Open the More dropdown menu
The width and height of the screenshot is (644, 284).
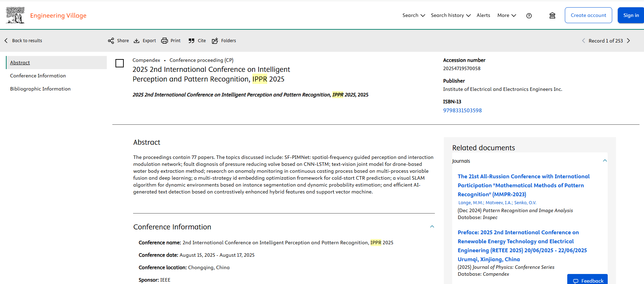tap(506, 15)
